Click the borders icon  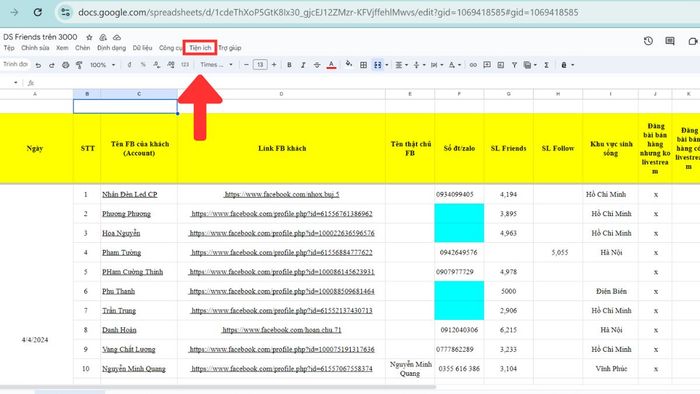[363, 65]
